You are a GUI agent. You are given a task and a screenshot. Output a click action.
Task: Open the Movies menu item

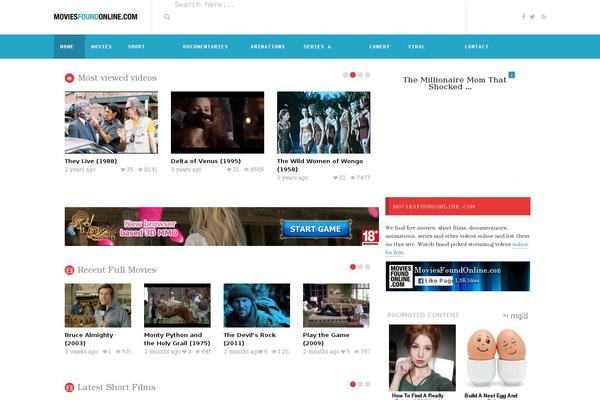pos(101,47)
